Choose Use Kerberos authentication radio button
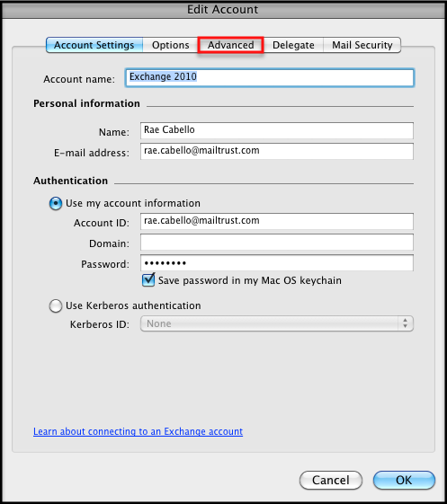Viewport: 447px width, 504px height. [56, 305]
